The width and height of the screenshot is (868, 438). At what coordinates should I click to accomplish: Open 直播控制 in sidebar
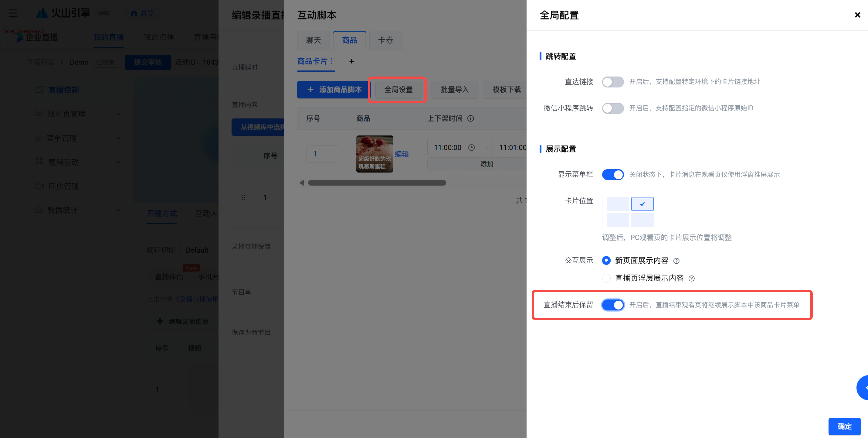64,90
